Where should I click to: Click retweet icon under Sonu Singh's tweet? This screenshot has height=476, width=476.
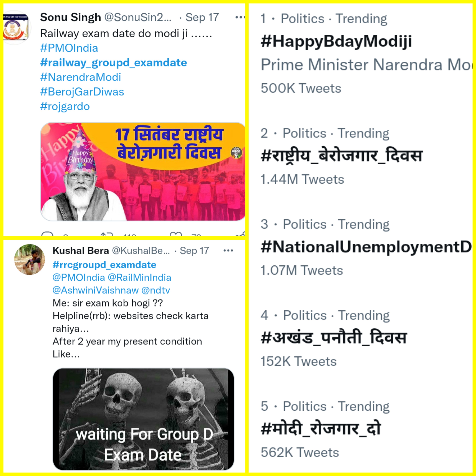(x=107, y=234)
